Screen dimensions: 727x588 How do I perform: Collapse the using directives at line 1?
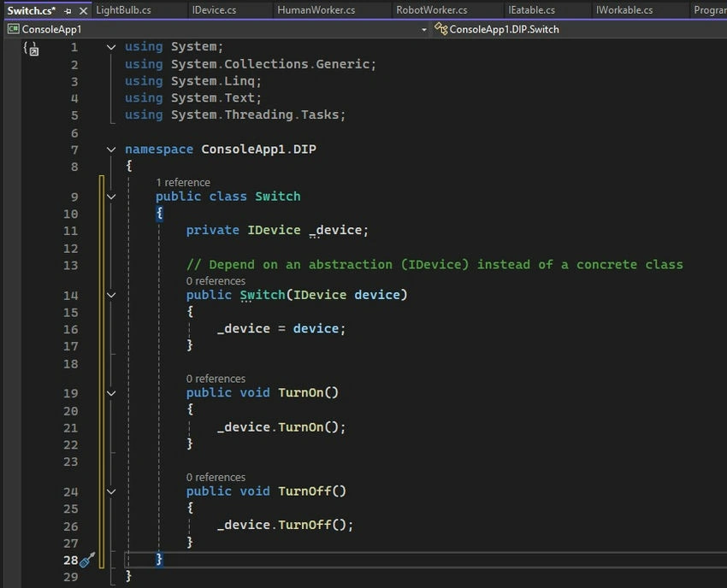pos(111,47)
